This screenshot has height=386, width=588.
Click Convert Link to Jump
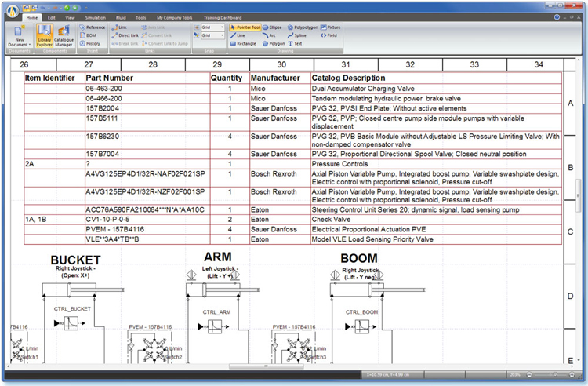click(x=165, y=43)
